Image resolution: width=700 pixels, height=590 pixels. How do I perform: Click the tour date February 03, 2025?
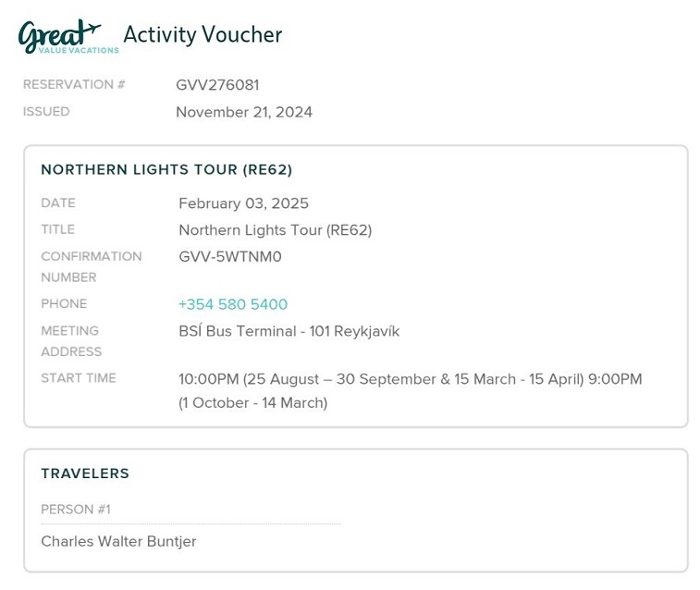click(244, 203)
